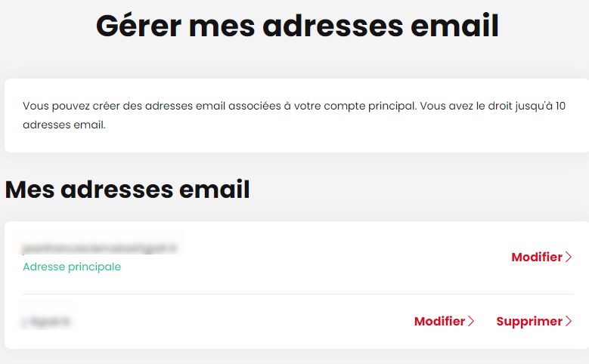Viewport: 589px width, 364px height.
Task: Click the chevron arrow next to Supprimer
Action: 569,322
